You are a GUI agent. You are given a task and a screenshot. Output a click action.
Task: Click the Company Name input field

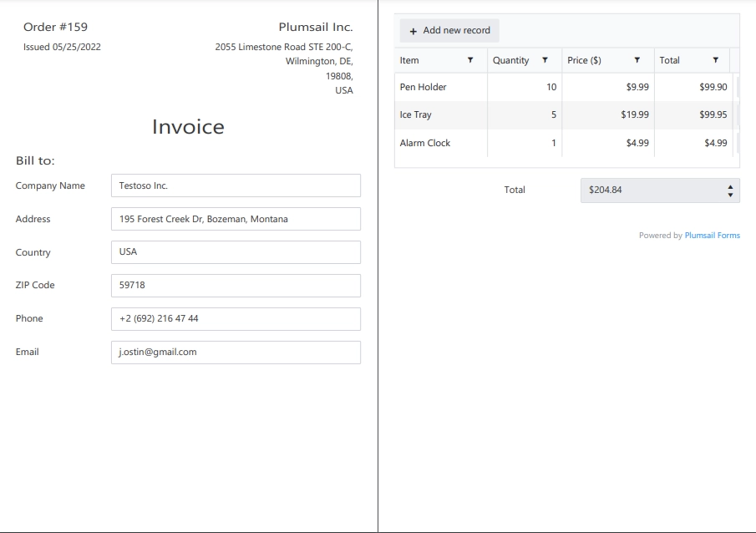(236, 185)
